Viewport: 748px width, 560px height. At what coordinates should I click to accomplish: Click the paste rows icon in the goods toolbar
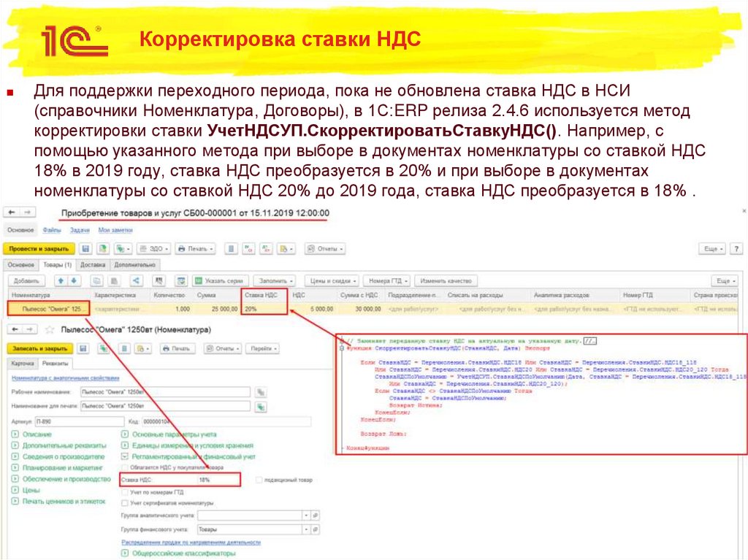[x=114, y=281]
